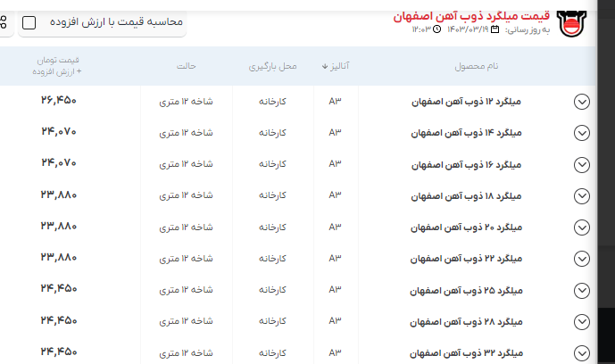Viewport: 615px width, 364px height.
Task: Open details chevron for میلگرد ۲۸
Action: 582,320
